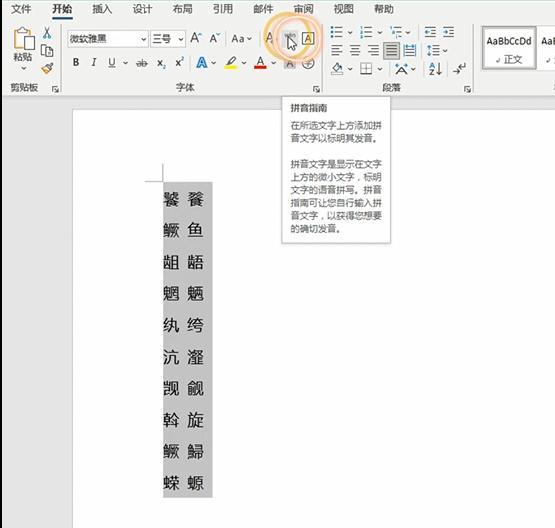
Task: Click the Multilevel List icon
Action: click(x=396, y=32)
